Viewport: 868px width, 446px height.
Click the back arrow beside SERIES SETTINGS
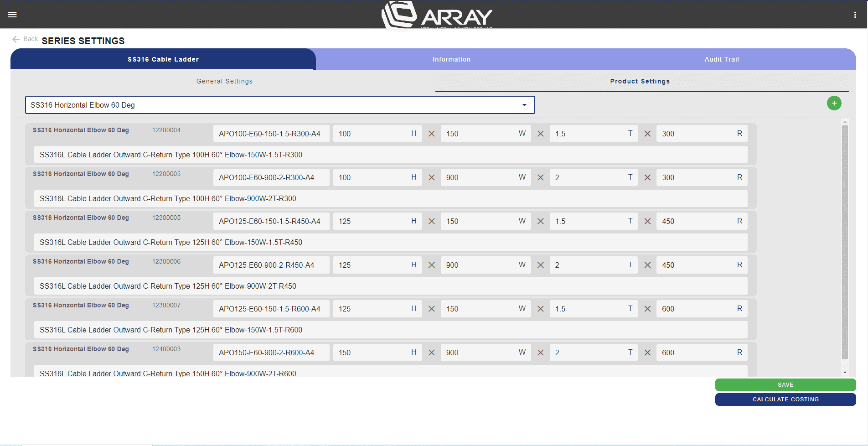(x=16, y=39)
